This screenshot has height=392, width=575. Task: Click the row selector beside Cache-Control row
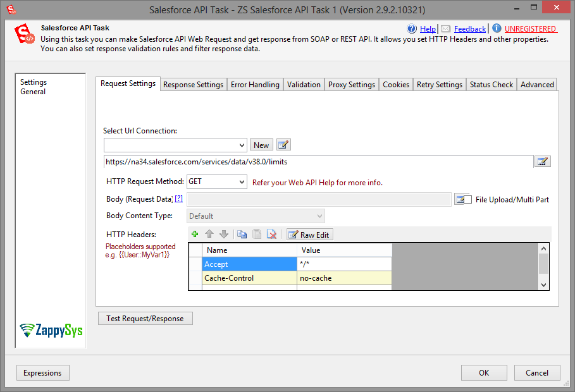click(195, 278)
